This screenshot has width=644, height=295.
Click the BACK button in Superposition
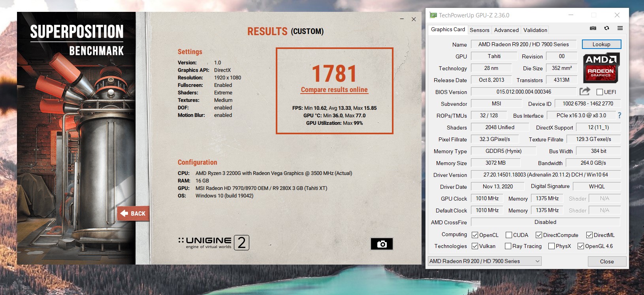point(133,213)
